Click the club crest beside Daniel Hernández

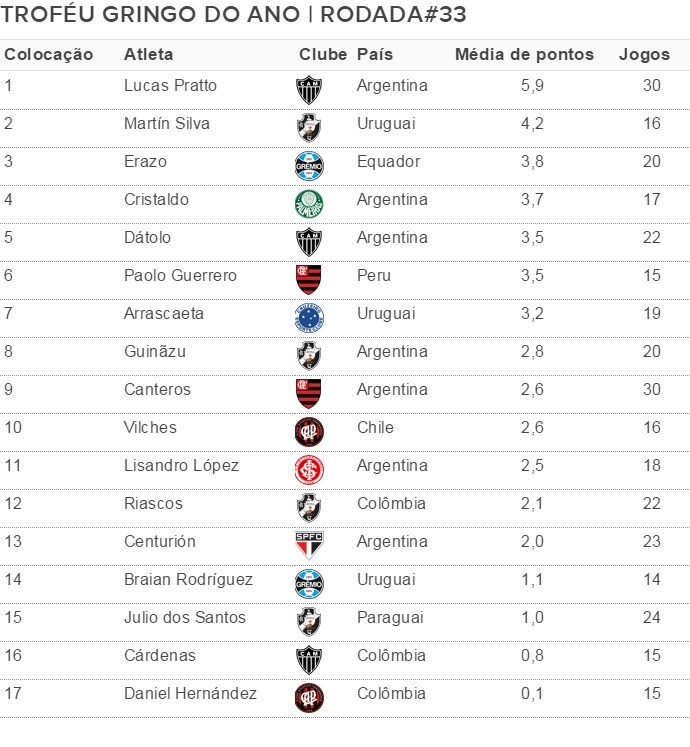point(309,697)
